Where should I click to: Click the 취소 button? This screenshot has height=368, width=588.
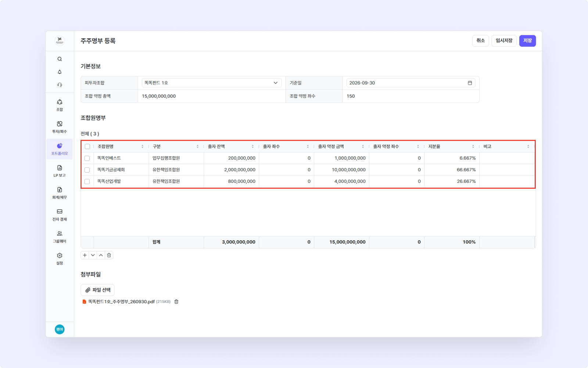tap(481, 41)
